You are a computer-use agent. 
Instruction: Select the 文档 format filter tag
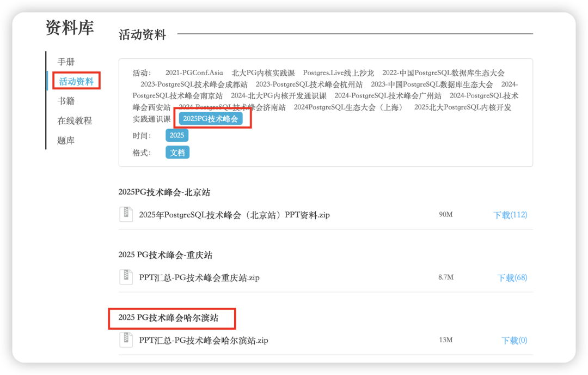pos(177,153)
